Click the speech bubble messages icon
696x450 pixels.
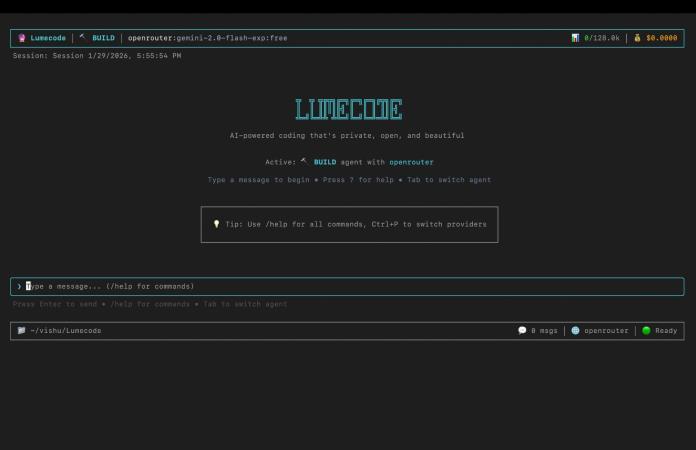(522, 330)
